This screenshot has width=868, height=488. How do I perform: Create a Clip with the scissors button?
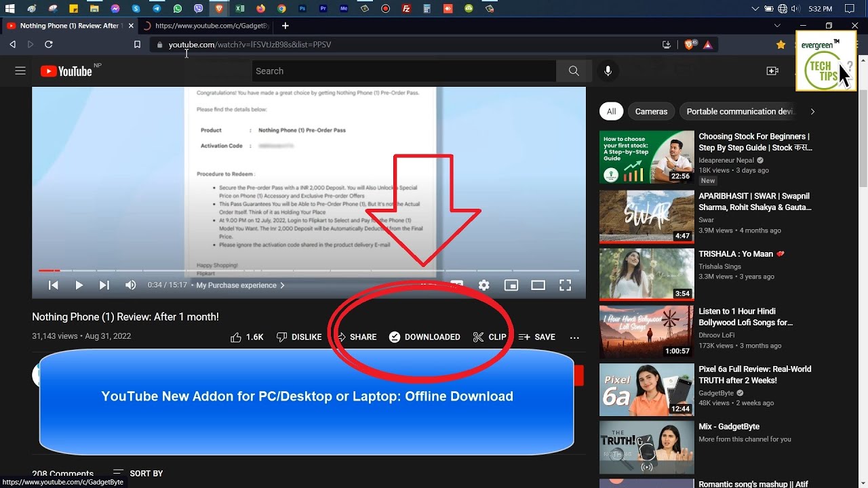490,337
